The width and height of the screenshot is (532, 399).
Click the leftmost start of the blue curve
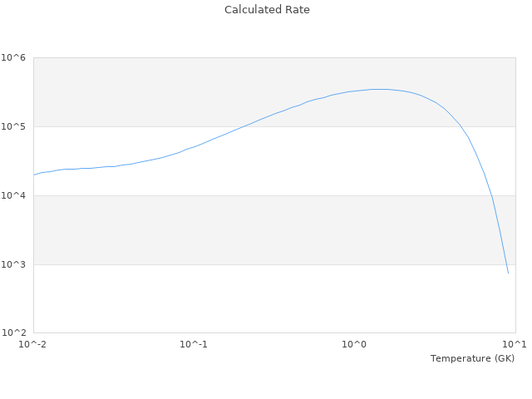click(34, 175)
